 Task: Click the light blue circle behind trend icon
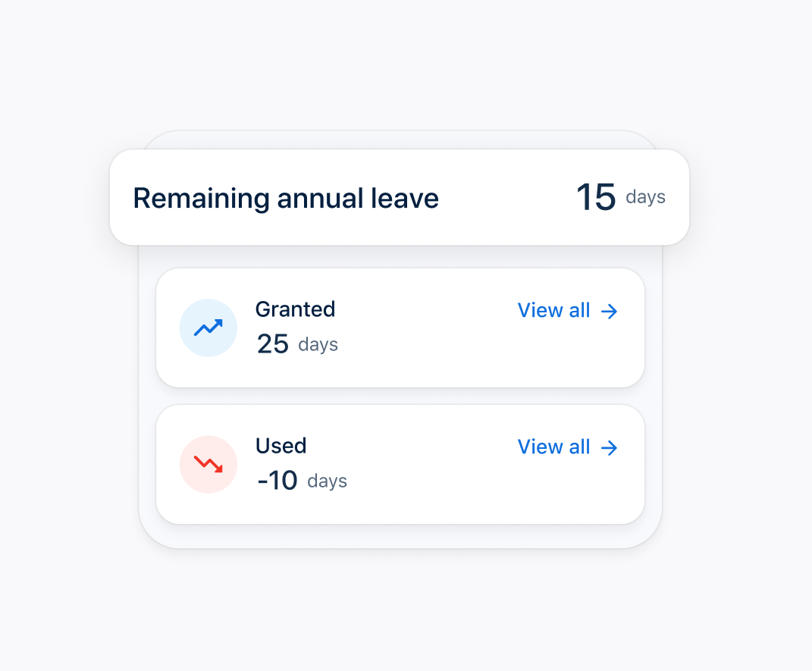click(x=208, y=328)
